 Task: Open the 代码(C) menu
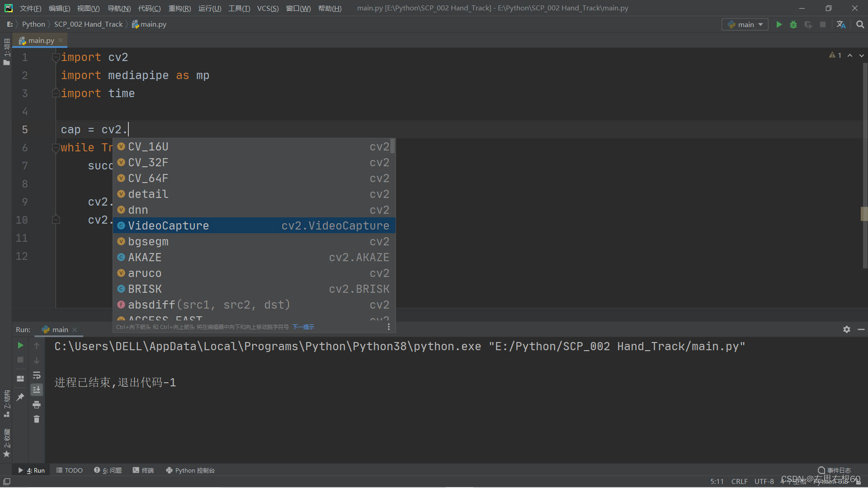[x=149, y=8]
